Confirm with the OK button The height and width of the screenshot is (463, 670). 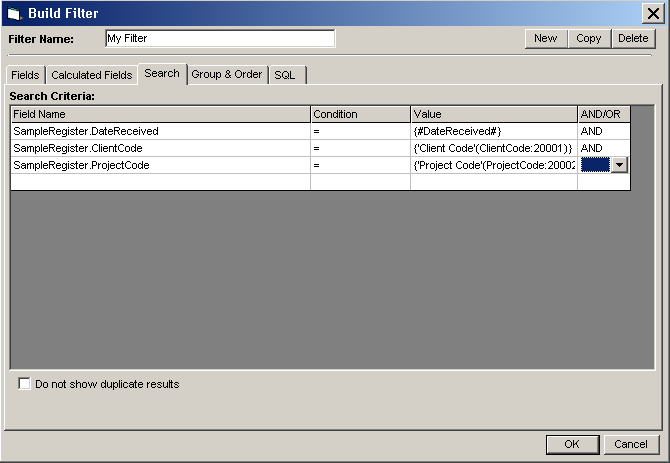pos(572,444)
